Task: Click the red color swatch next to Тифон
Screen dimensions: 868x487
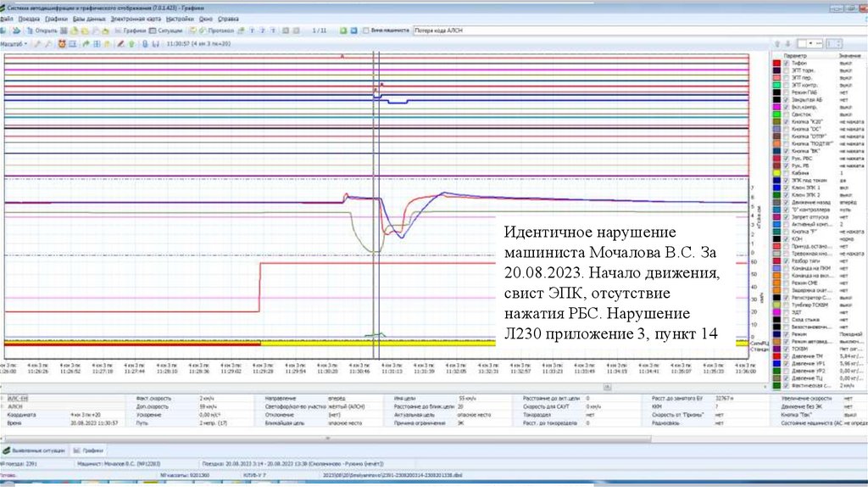Action: (776, 64)
